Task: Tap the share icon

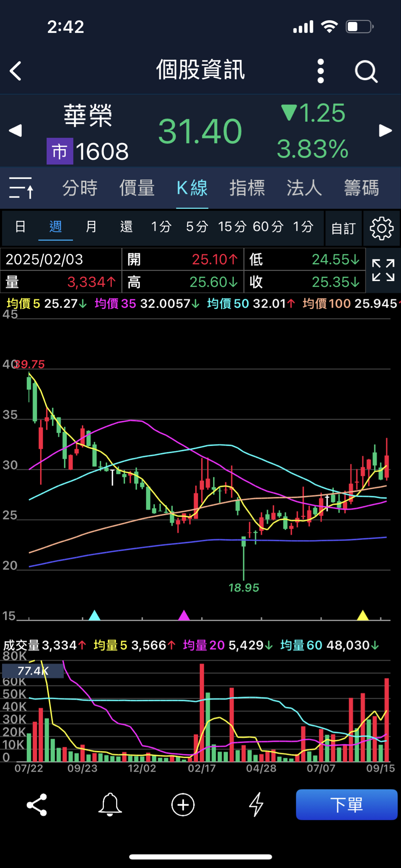Action: (37, 805)
